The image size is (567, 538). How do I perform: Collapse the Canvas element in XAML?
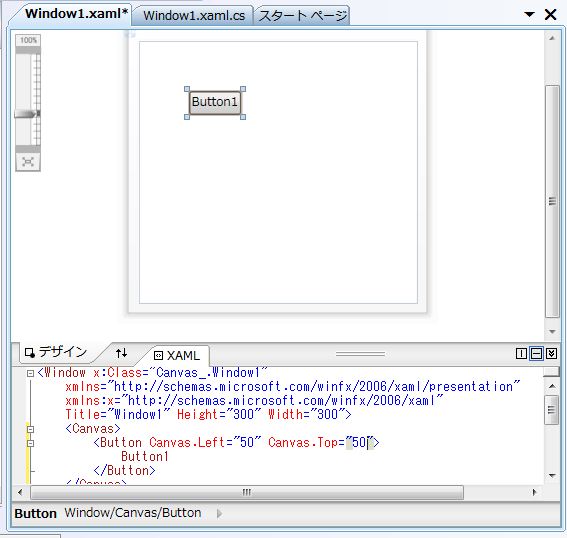(31, 429)
